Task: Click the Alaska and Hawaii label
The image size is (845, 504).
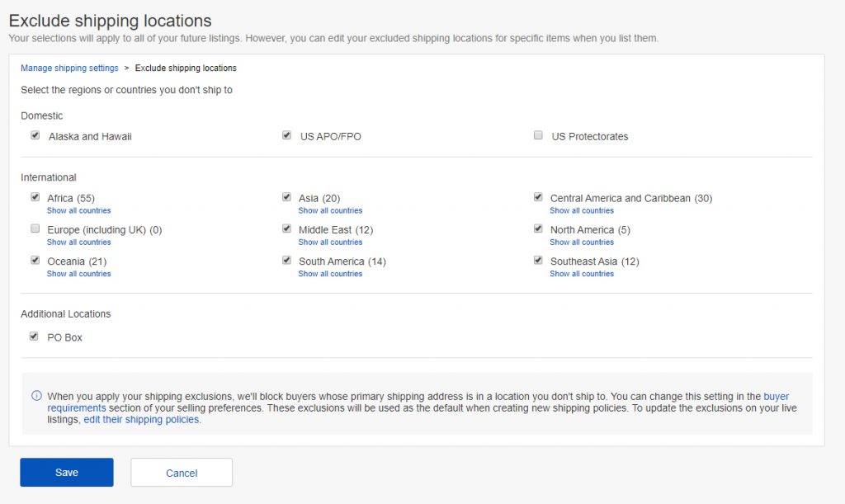Action: click(90, 137)
